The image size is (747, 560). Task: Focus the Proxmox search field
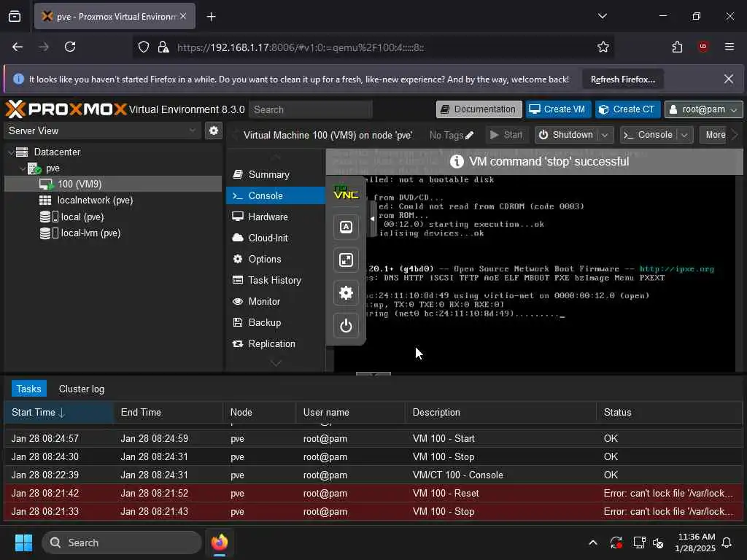311,109
